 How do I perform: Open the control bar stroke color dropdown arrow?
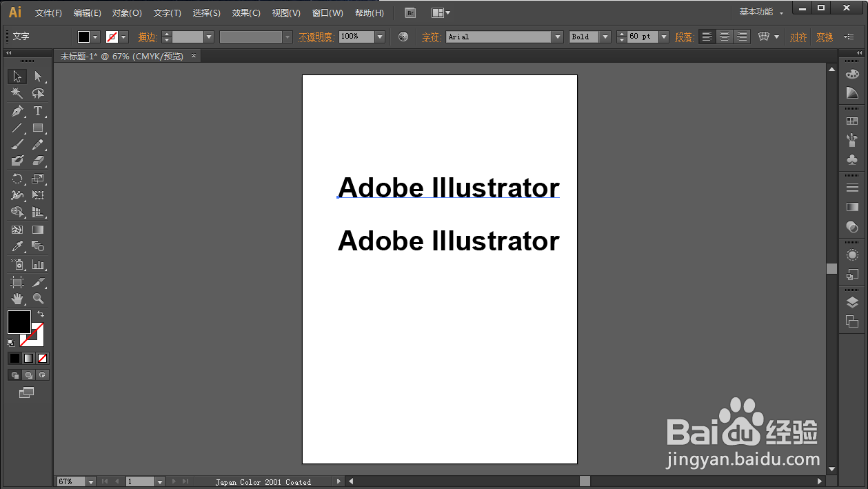(124, 37)
